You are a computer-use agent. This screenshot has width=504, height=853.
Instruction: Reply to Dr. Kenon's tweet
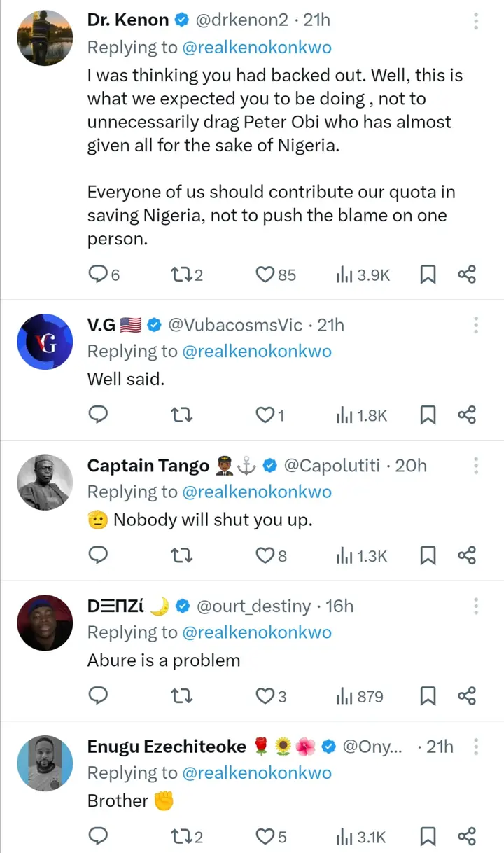click(x=99, y=275)
